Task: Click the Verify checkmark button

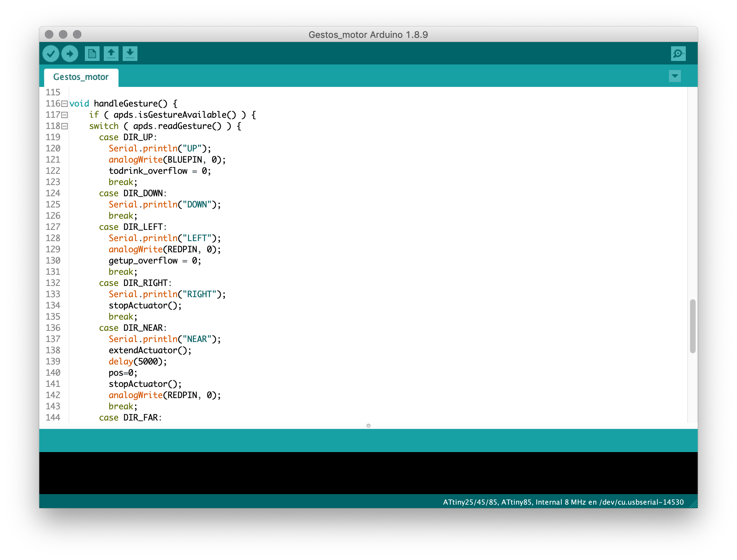Action: (x=51, y=54)
